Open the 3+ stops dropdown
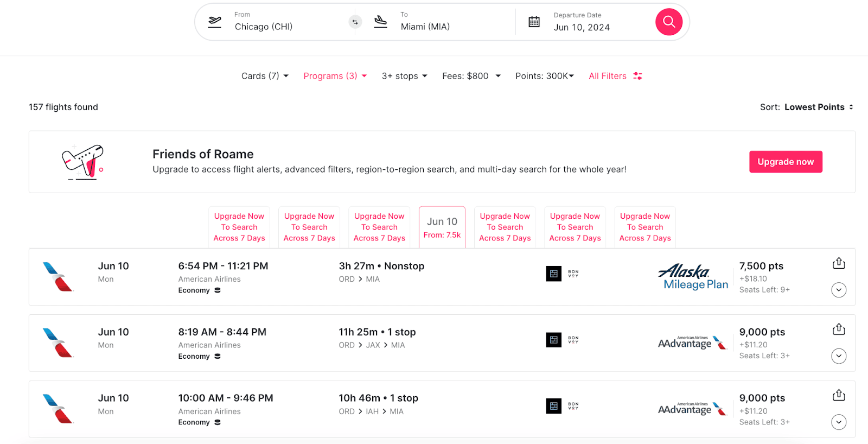Screen dimensions: 868x444 pyautogui.click(x=404, y=76)
